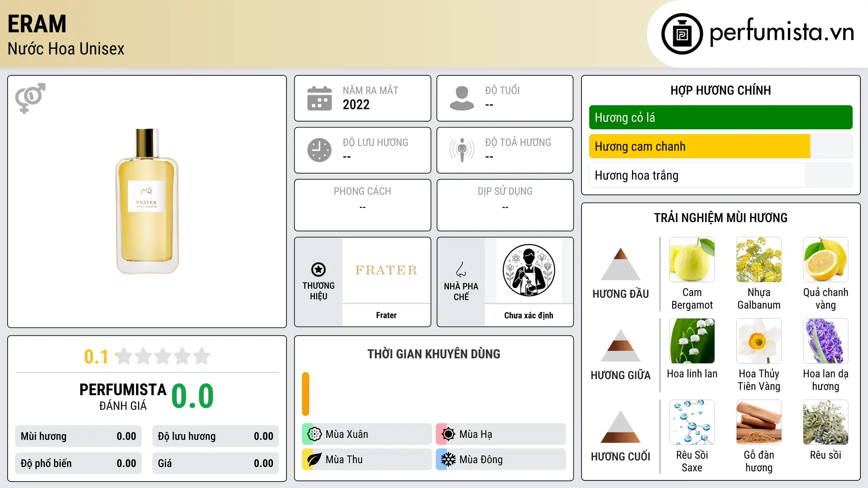Click the ERAM perfume title
This screenshot has width=868, height=488.
(37, 24)
